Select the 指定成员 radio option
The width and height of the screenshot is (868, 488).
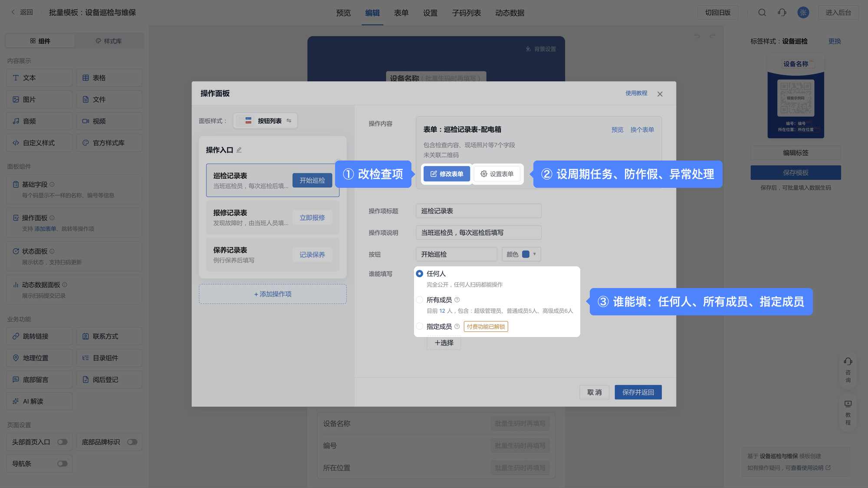(419, 326)
